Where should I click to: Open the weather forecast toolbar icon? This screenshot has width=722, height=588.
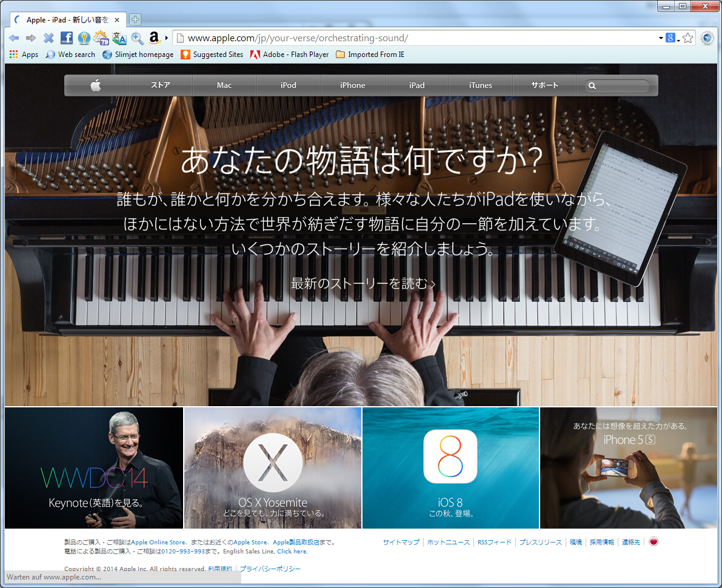tap(101, 38)
